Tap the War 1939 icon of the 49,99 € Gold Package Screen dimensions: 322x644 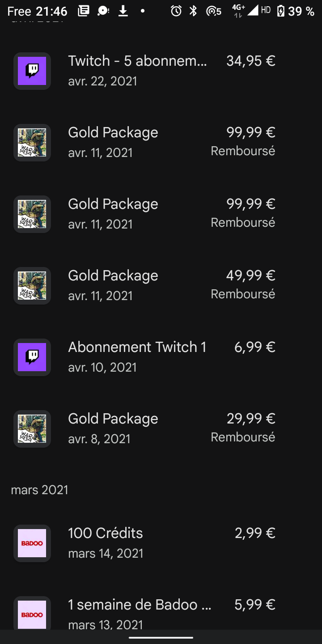click(x=32, y=286)
